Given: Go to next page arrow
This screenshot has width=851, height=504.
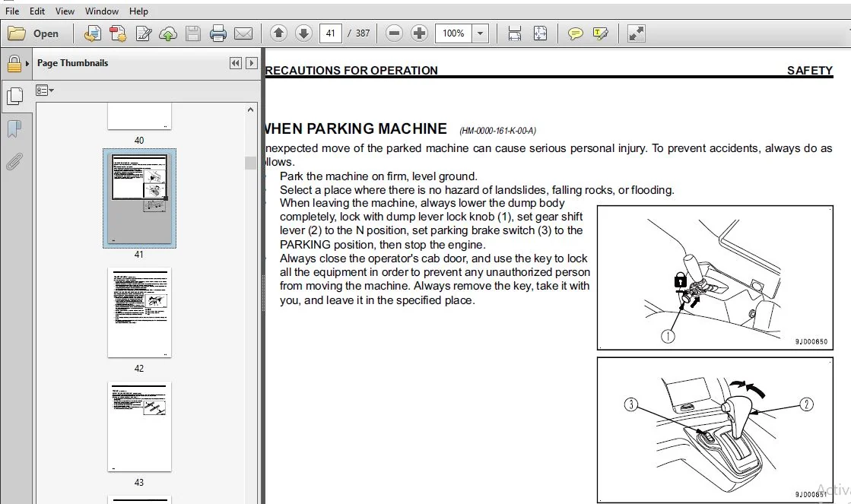Looking at the screenshot, I should pos(303,33).
